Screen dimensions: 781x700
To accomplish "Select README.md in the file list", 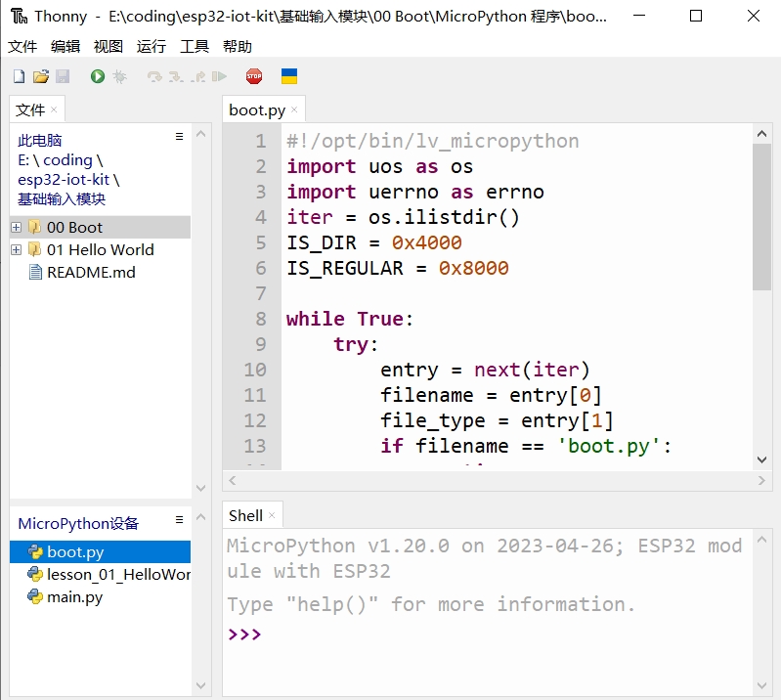I will tap(91, 273).
